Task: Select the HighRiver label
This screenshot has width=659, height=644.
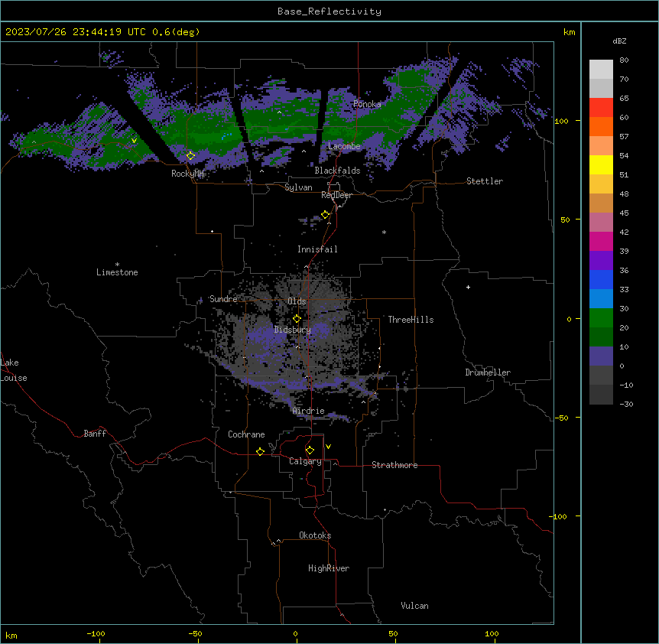Action: [x=329, y=568]
